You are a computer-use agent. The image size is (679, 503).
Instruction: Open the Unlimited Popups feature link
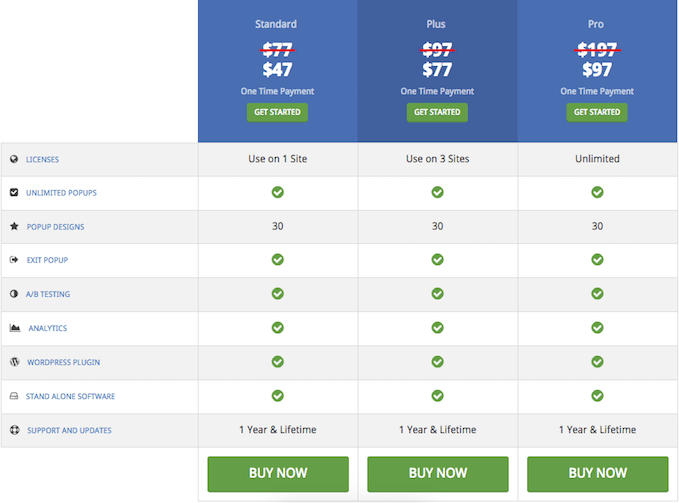coord(61,193)
